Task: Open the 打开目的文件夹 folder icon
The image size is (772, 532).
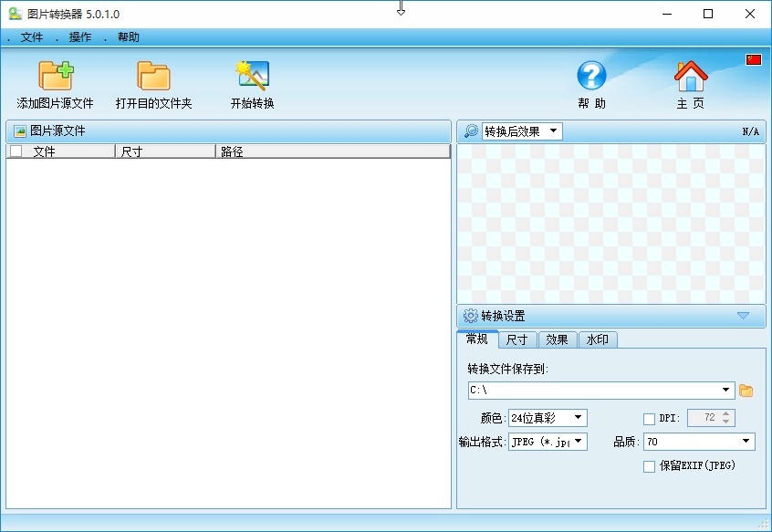Action: (153, 76)
